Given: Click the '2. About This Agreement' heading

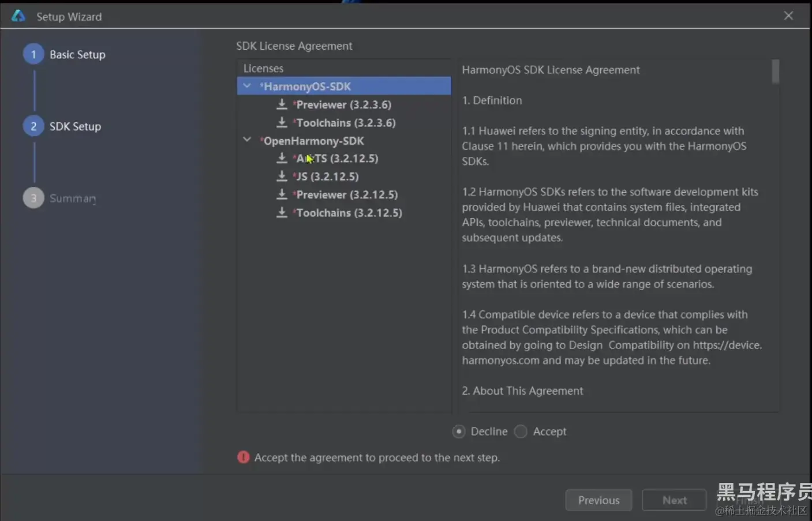Looking at the screenshot, I should click(x=522, y=391).
